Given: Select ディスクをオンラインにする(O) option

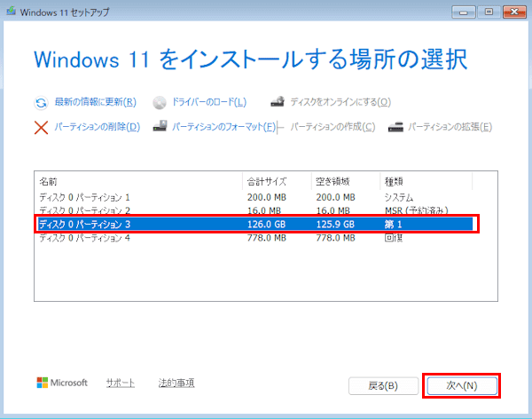Looking at the screenshot, I should pos(340,102).
